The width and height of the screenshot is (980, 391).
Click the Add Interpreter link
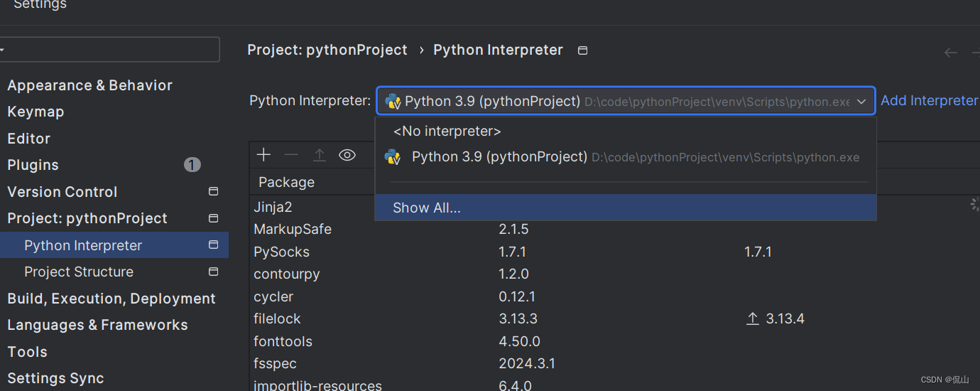point(929,101)
